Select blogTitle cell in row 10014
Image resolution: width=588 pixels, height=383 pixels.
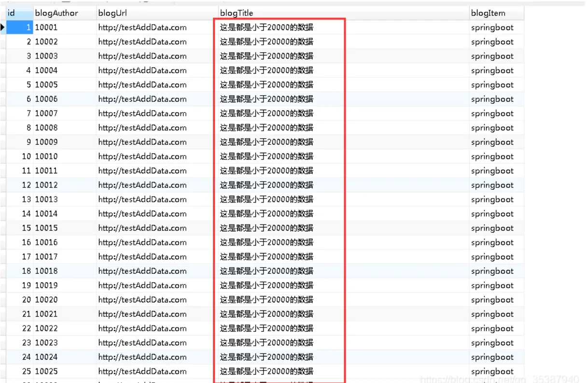(x=343, y=214)
